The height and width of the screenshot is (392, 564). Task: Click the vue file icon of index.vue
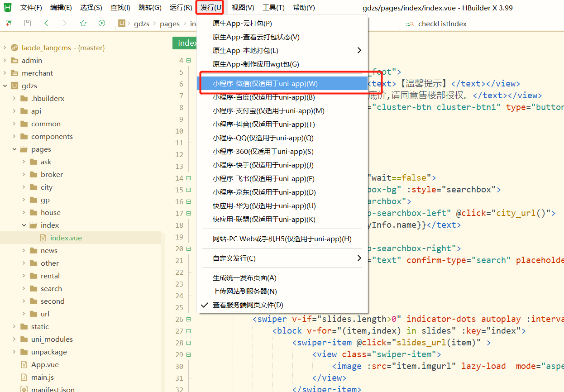[x=43, y=238]
